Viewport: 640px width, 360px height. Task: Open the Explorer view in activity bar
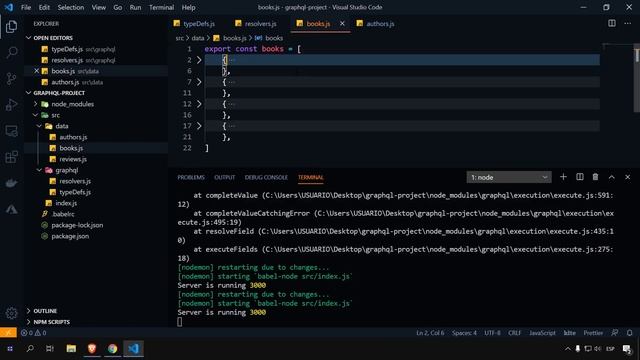[x=11, y=27]
